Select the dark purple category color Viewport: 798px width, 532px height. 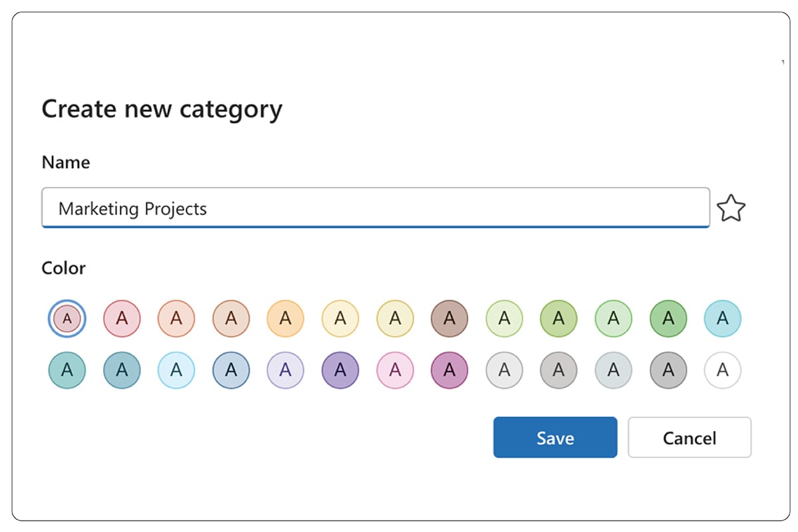[340, 370]
